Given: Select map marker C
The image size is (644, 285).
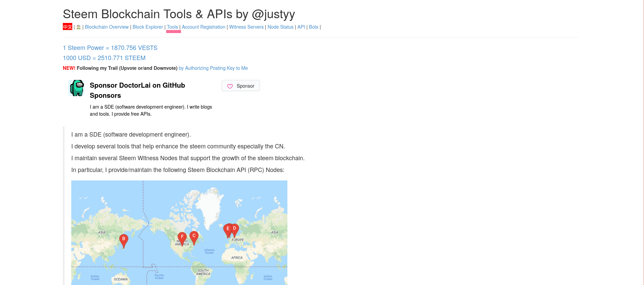Looking at the screenshot, I should click(194, 238).
